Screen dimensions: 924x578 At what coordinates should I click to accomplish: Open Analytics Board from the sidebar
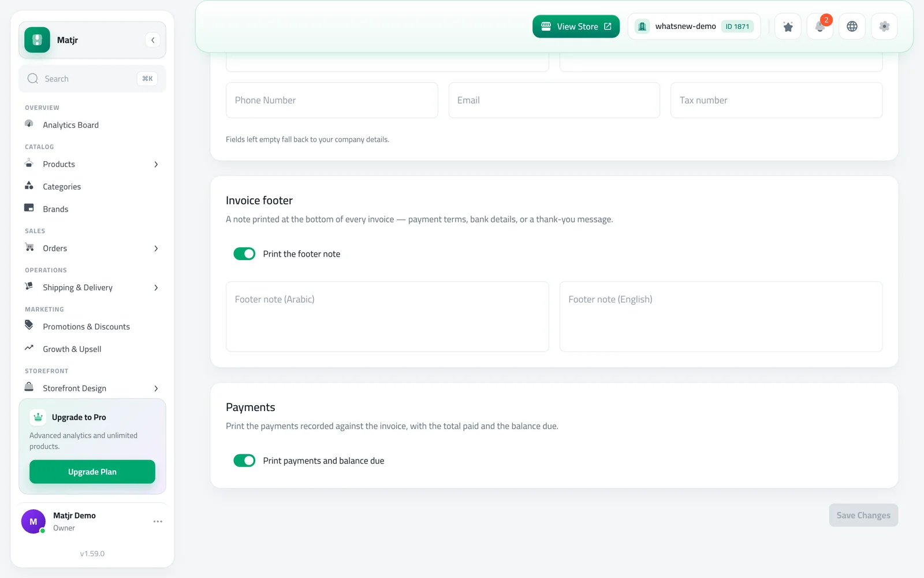tap(92, 125)
